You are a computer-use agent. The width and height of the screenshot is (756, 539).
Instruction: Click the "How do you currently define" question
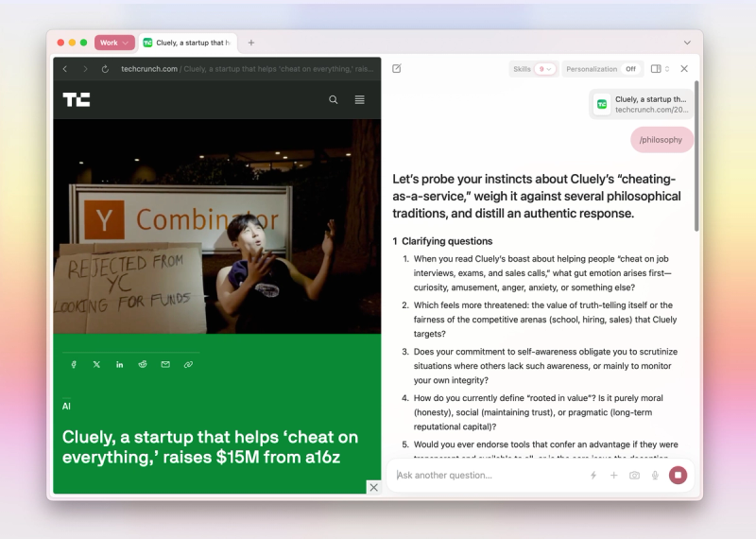[x=538, y=412]
